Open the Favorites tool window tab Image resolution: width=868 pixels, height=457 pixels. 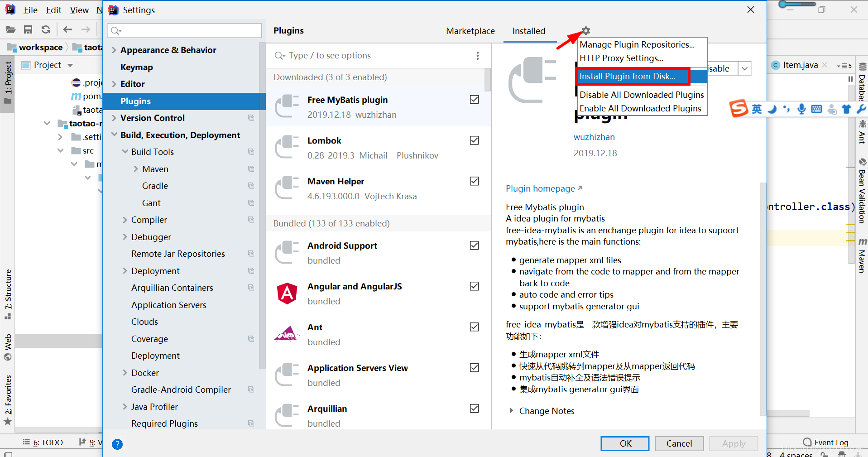pos(8,400)
